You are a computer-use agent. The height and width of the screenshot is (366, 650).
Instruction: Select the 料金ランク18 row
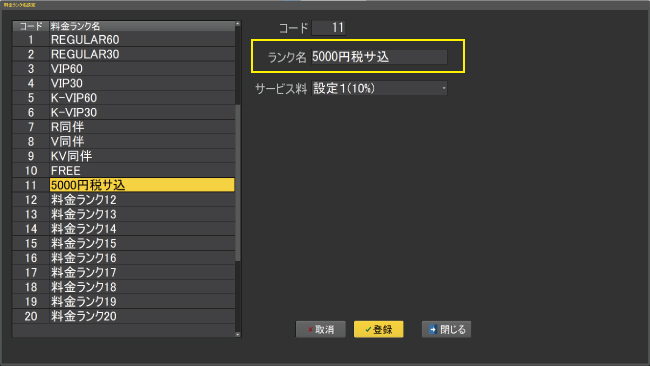tap(124, 287)
